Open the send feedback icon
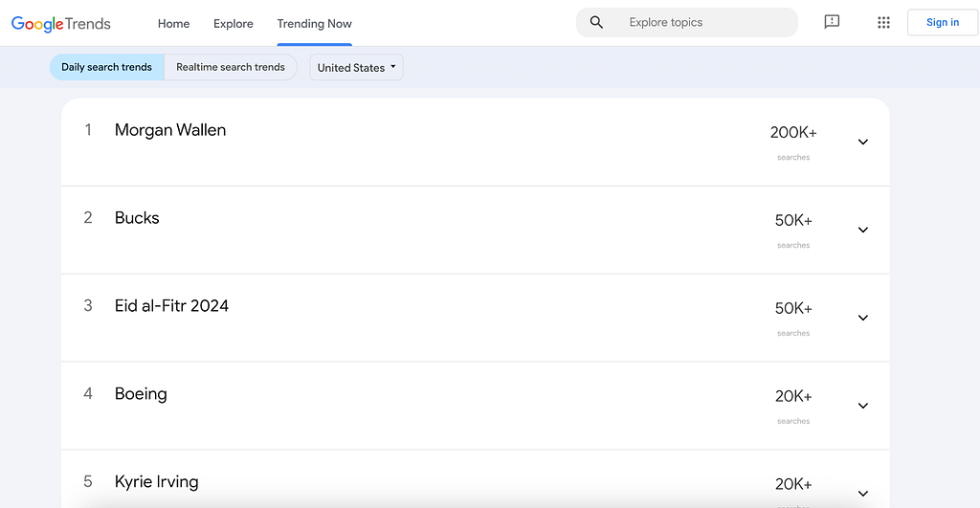980x508 pixels. 832,23
